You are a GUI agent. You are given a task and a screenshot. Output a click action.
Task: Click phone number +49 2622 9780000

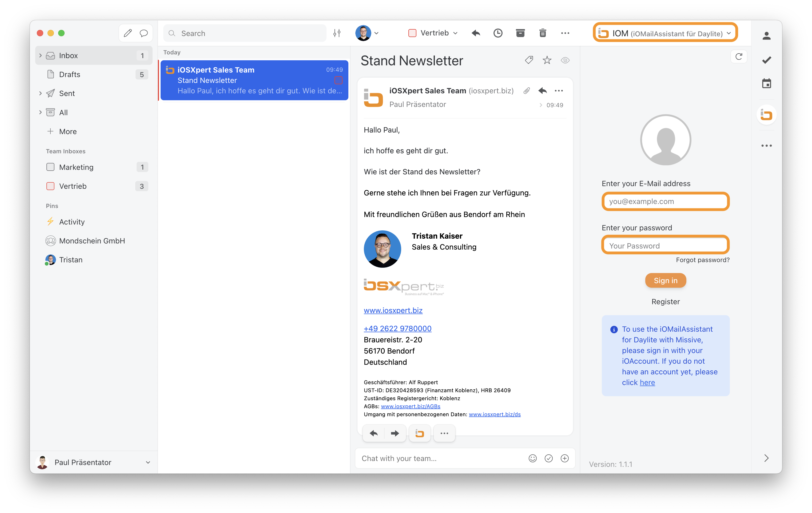point(397,328)
